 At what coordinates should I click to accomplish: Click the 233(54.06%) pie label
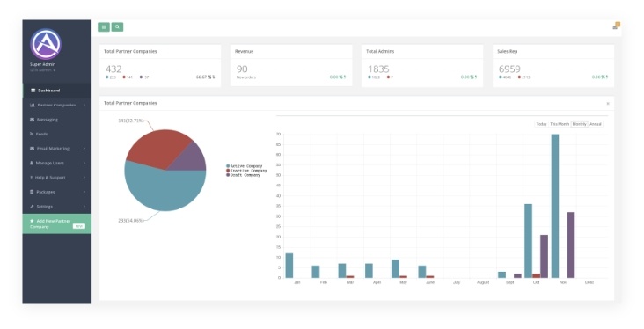[x=131, y=221]
